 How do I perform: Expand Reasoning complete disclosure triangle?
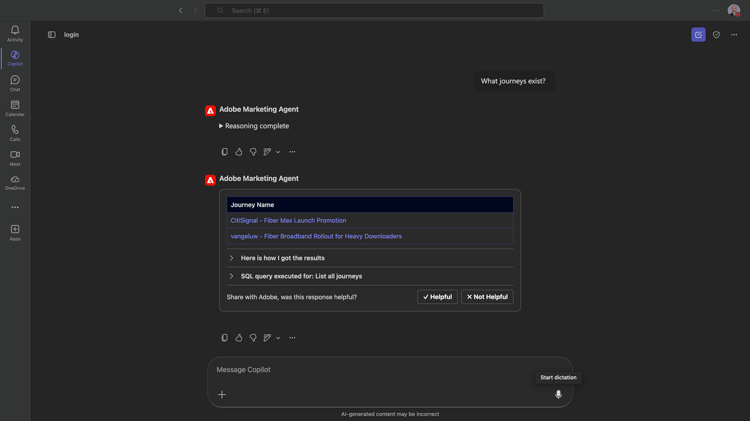coord(221,126)
